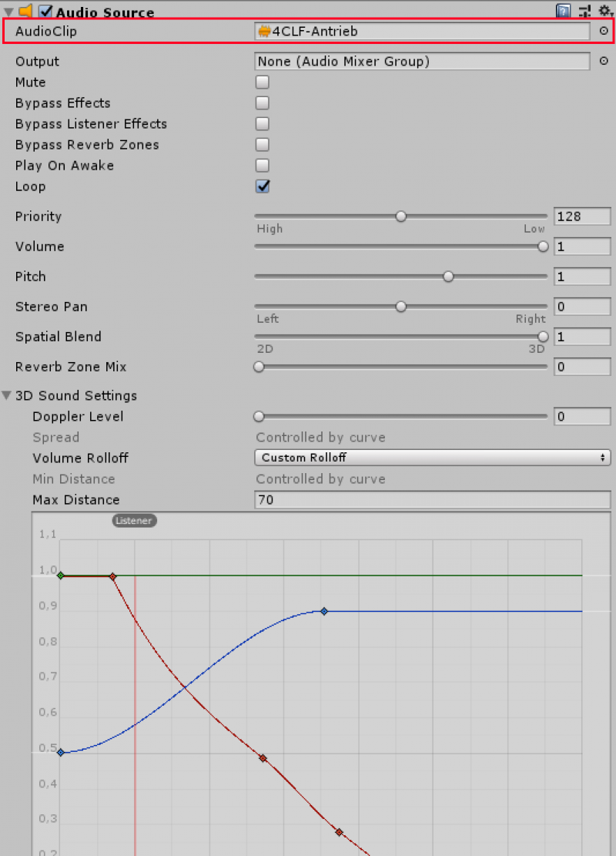
Task: Click the Listener marker label
Action: point(135,521)
